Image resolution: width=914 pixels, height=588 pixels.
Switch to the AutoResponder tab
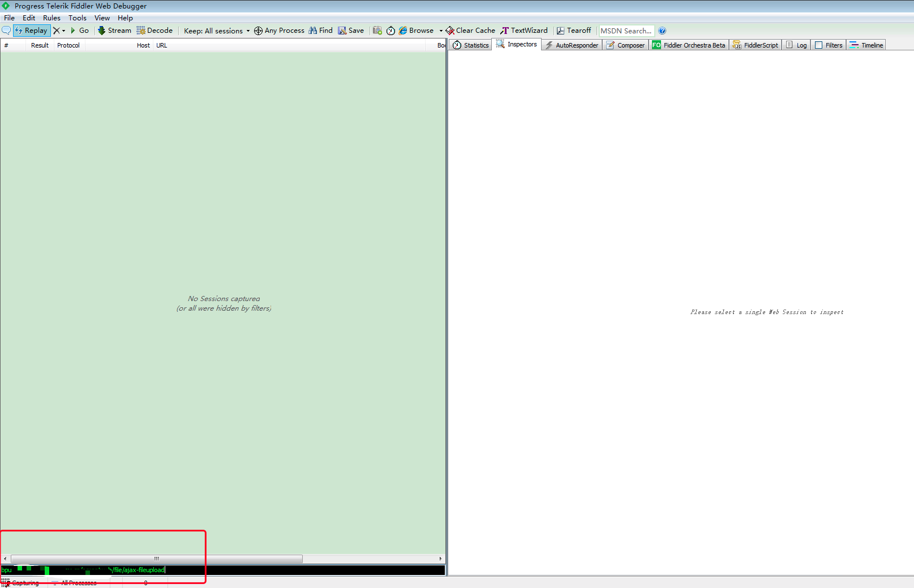point(572,45)
